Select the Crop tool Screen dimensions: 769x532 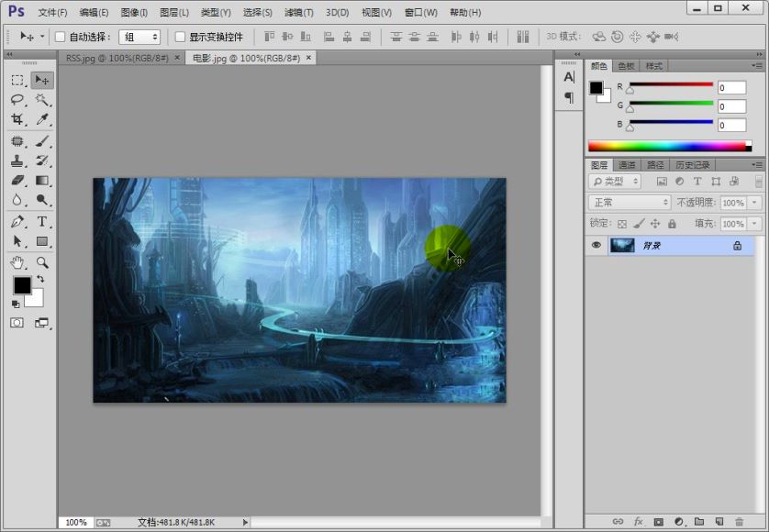click(17, 119)
